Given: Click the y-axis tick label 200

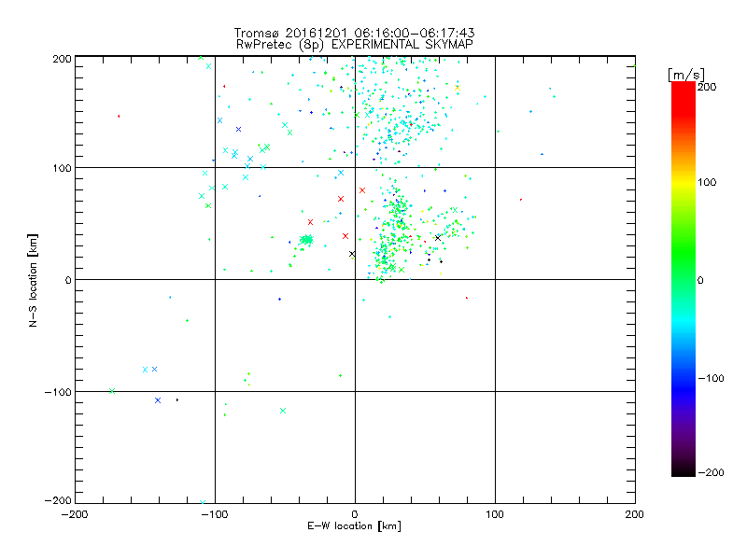Looking at the screenshot, I should (62, 59).
